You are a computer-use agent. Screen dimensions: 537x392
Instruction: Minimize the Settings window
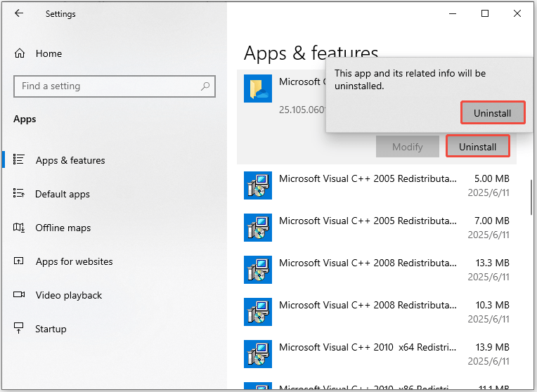click(453, 13)
